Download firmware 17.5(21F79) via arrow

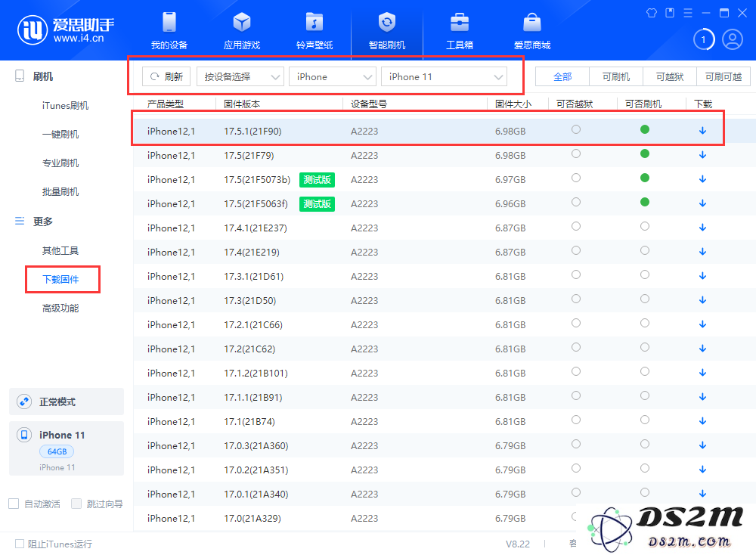[702, 155]
